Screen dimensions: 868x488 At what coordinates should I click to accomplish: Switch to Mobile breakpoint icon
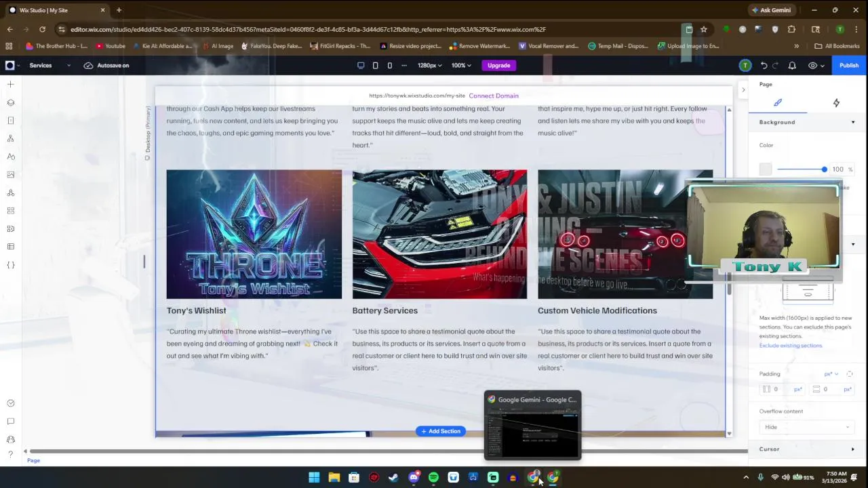point(389,66)
